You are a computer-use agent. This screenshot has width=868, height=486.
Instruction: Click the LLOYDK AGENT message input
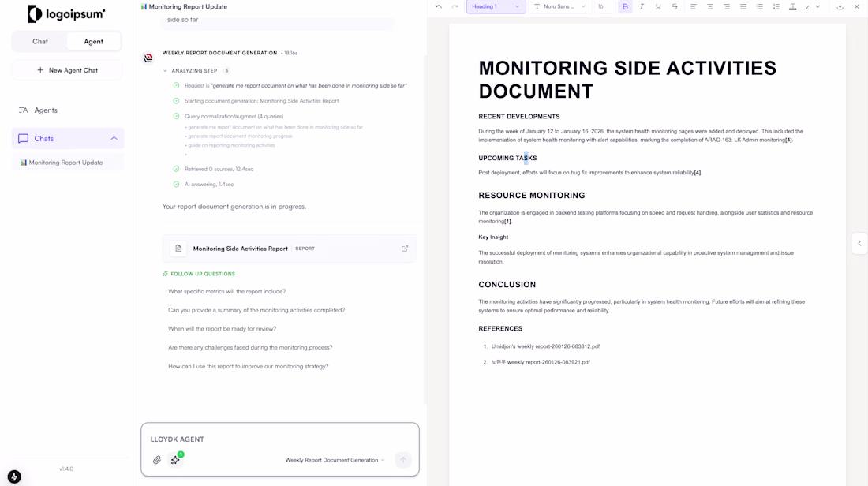tap(280, 439)
